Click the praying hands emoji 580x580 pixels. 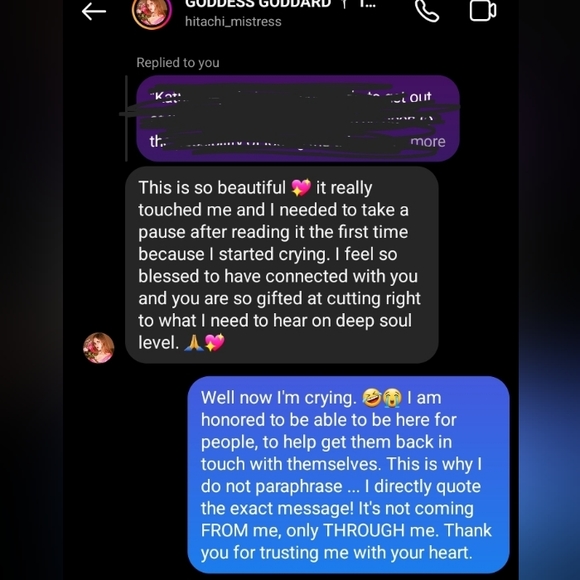(194, 343)
